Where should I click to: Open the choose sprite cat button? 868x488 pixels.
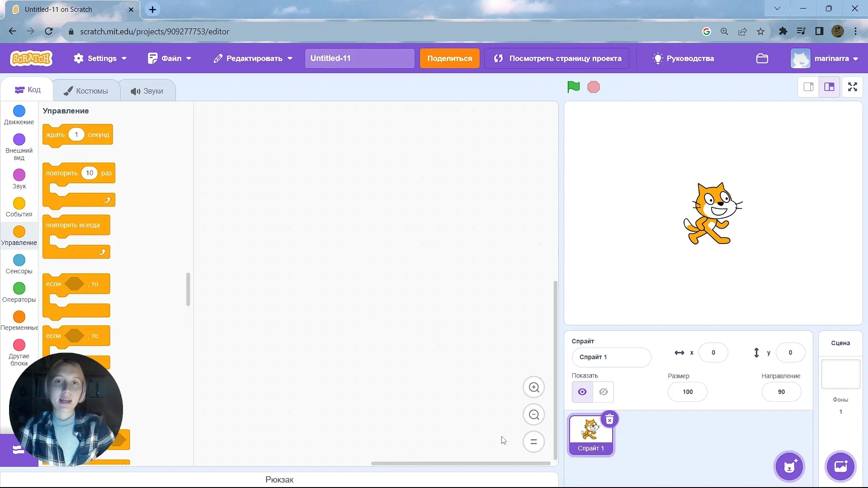789,466
